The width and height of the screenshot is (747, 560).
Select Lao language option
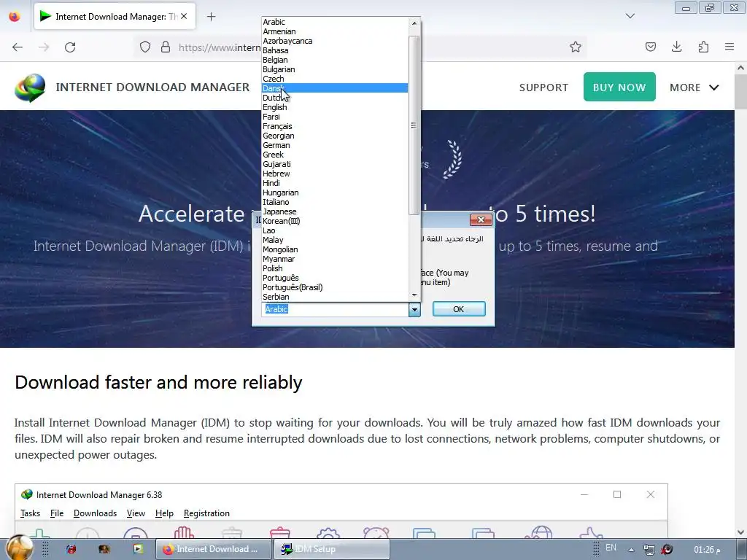coord(335,230)
